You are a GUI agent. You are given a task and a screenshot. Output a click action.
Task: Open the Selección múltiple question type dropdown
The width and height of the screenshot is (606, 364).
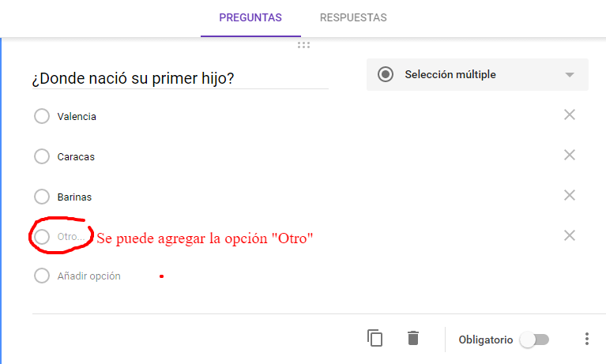coord(477,75)
